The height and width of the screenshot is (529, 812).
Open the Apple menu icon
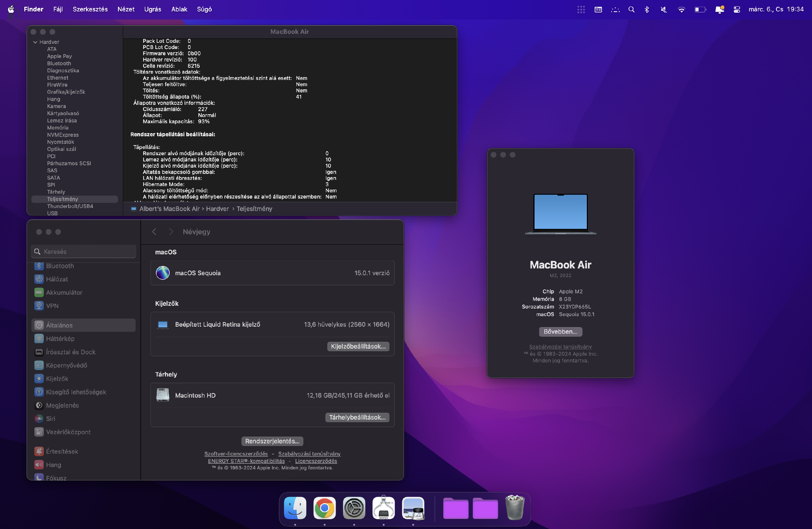click(11, 9)
